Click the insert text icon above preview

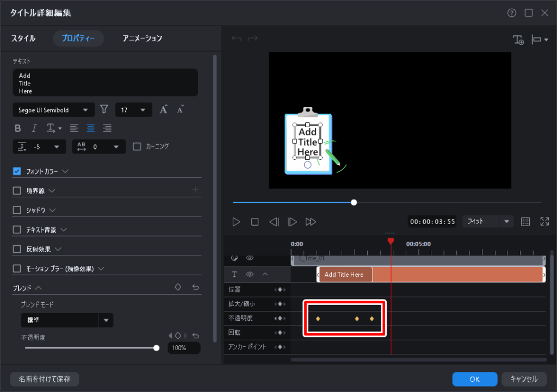[518, 40]
